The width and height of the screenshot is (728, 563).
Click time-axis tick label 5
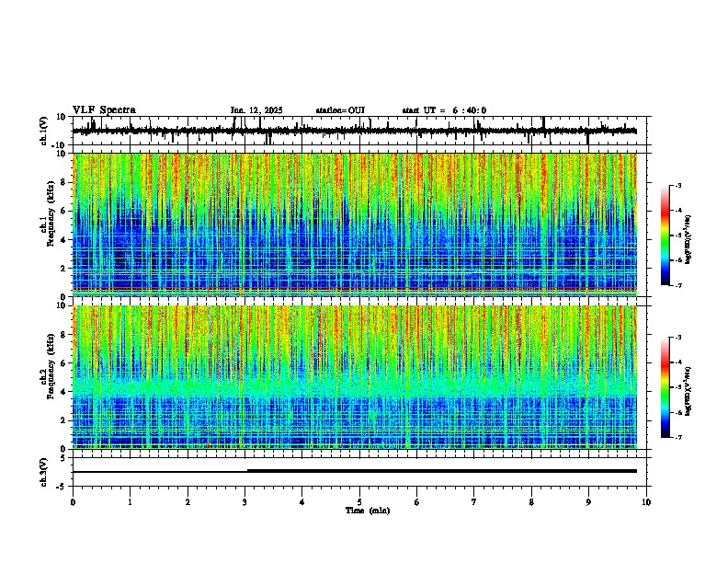coord(359,502)
